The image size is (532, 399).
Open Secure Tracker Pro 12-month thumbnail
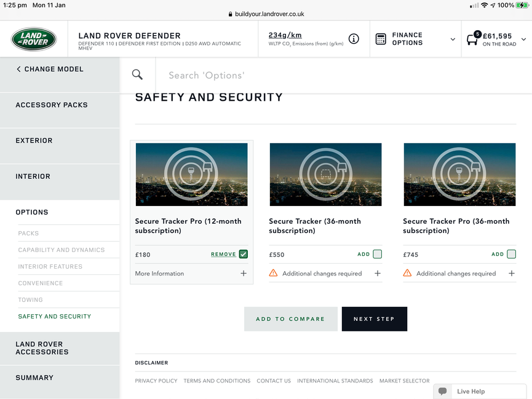click(x=192, y=175)
